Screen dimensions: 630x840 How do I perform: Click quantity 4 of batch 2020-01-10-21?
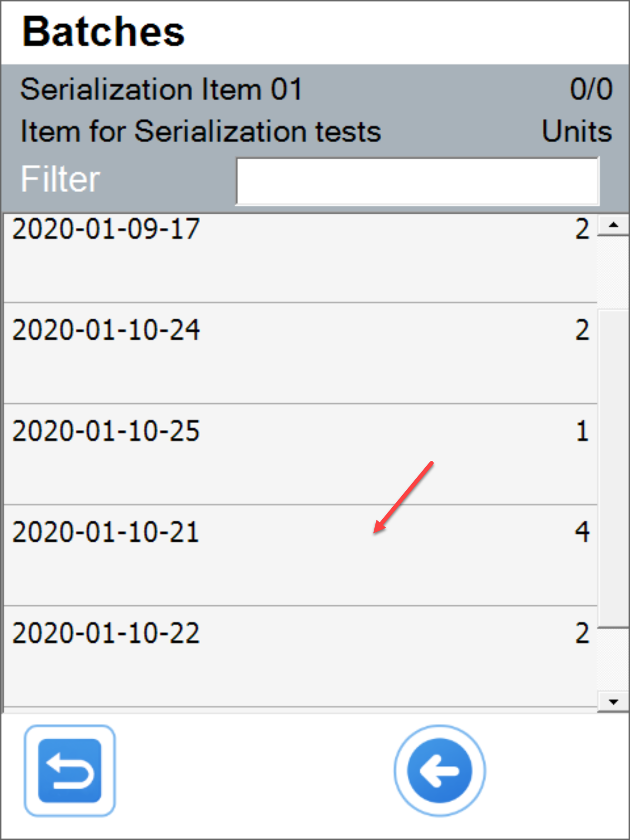coord(582,532)
